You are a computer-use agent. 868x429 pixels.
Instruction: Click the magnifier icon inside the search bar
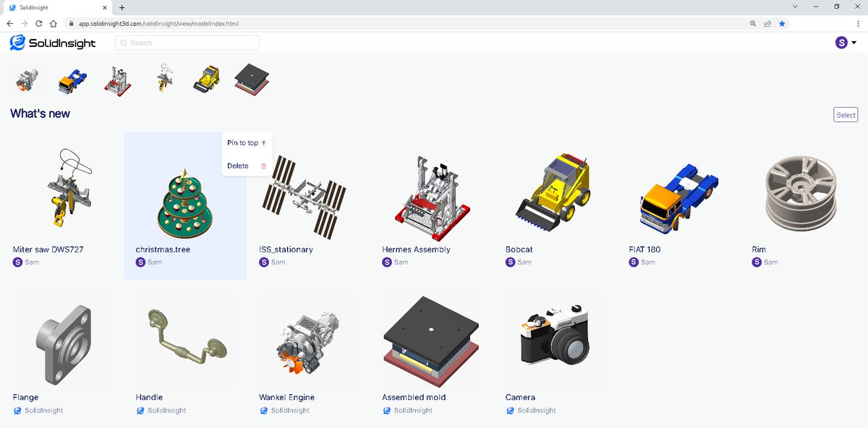tap(126, 43)
